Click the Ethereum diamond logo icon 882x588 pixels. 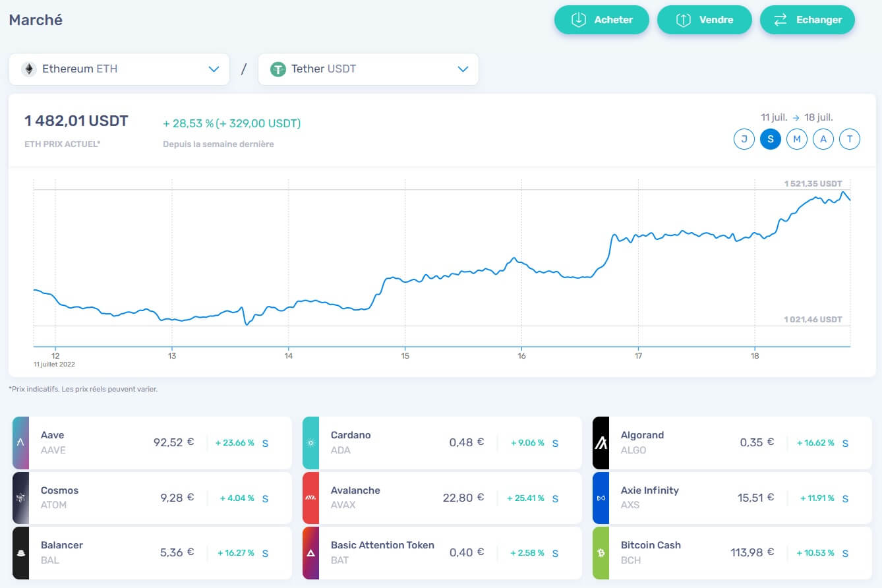28,69
